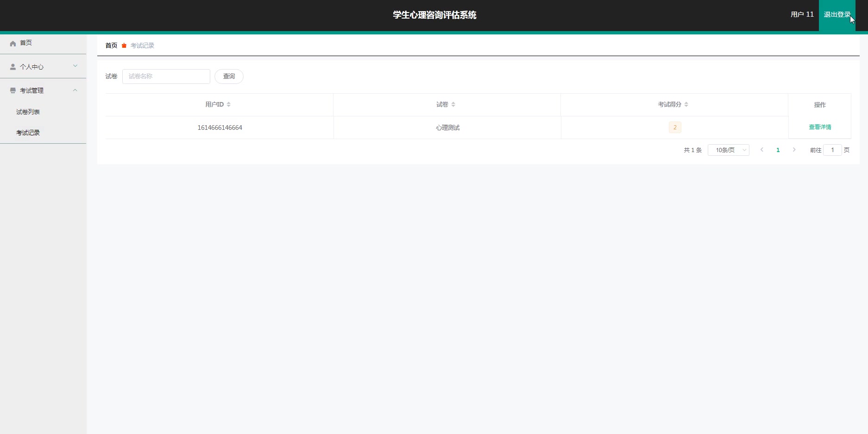The width and height of the screenshot is (868, 434).
Task: Click 操作 column header
Action: (x=820, y=105)
